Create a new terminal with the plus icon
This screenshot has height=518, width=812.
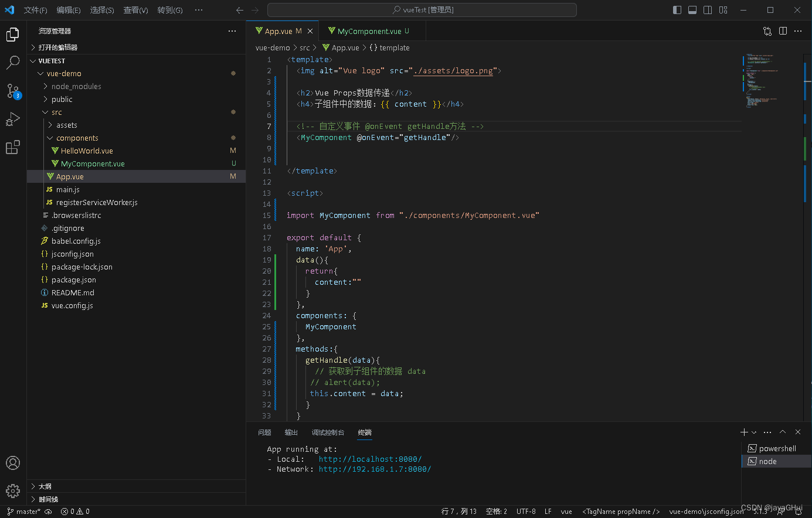click(743, 432)
